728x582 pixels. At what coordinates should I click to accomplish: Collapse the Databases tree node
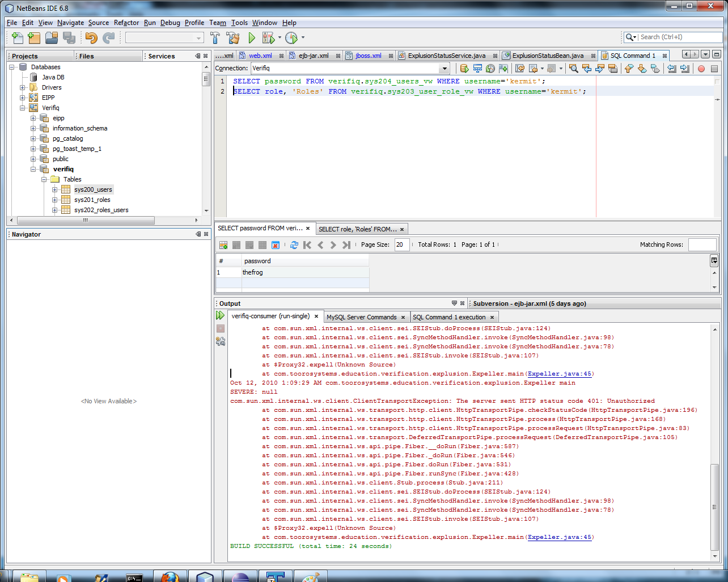pyautogui.click(x=12, y=67)
